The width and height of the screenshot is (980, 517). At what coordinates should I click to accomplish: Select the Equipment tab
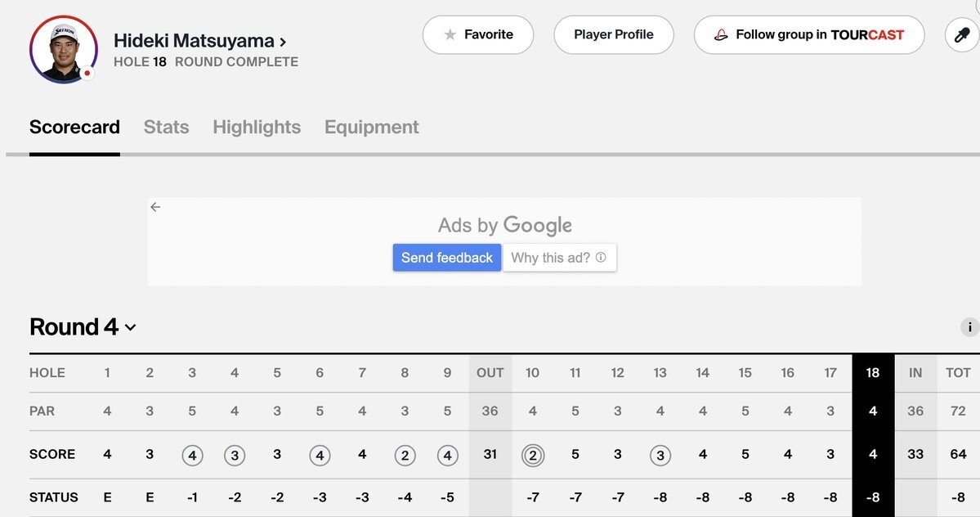(371, 128)
